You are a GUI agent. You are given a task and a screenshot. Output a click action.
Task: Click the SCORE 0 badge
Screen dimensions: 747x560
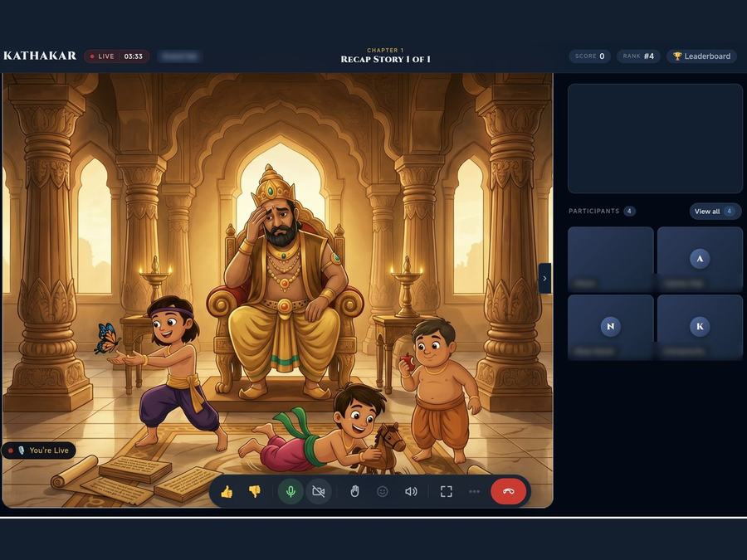pyautogui.click(x=590, y=56)
